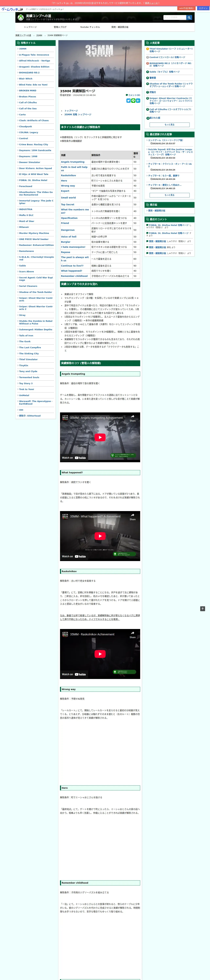
Task: Open the 関連ニュース link in the top banner
Action: coord(151,3)
